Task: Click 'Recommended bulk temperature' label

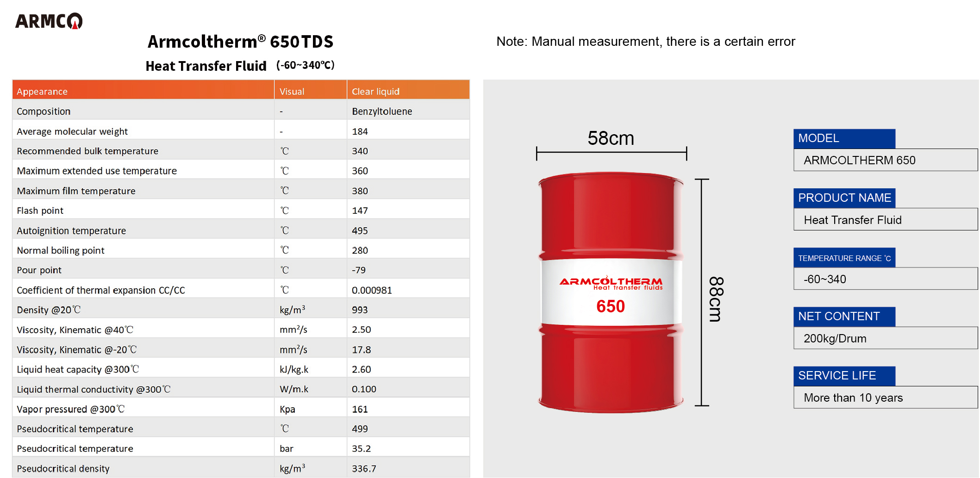Action: pyautogui.click(x=87, y=151)
